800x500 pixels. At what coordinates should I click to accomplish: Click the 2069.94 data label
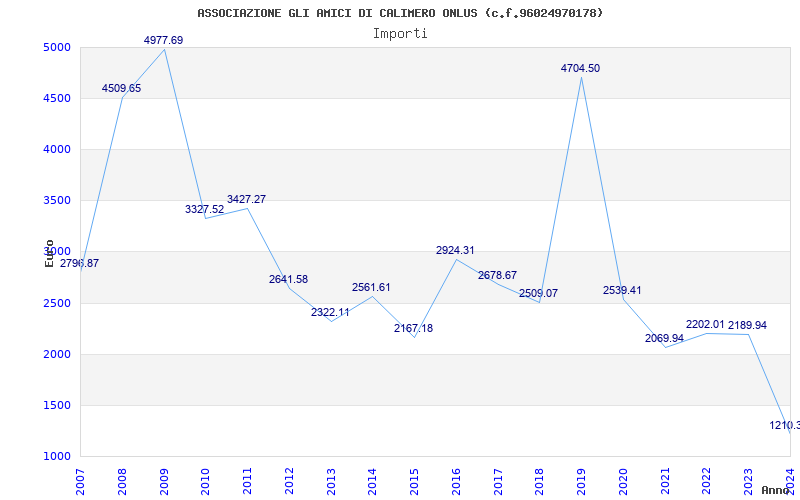pos(664,338)
